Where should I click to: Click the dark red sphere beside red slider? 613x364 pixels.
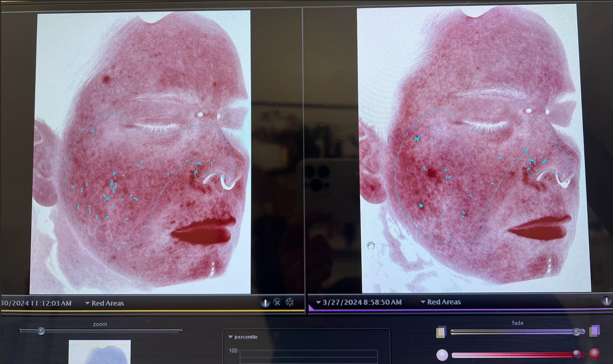(x=594, y=354)
